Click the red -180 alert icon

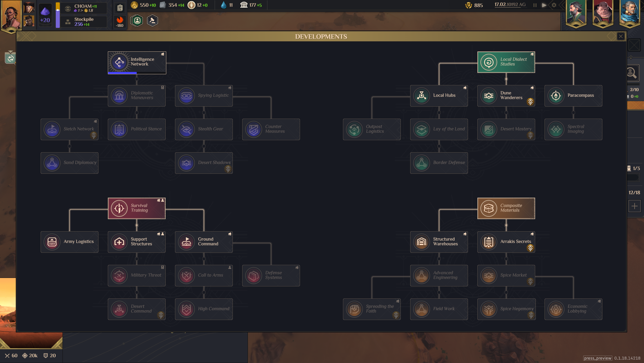(120, 22)
